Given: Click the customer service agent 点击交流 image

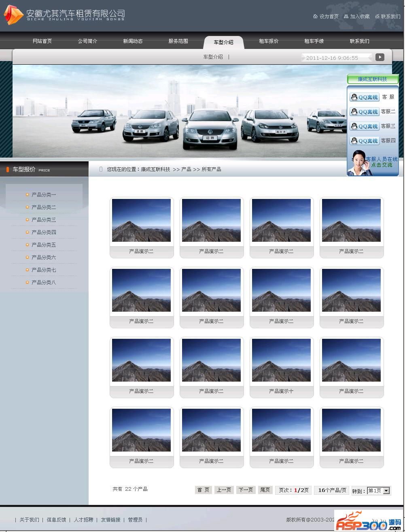Looking at the screenshot, I should 373,163.
